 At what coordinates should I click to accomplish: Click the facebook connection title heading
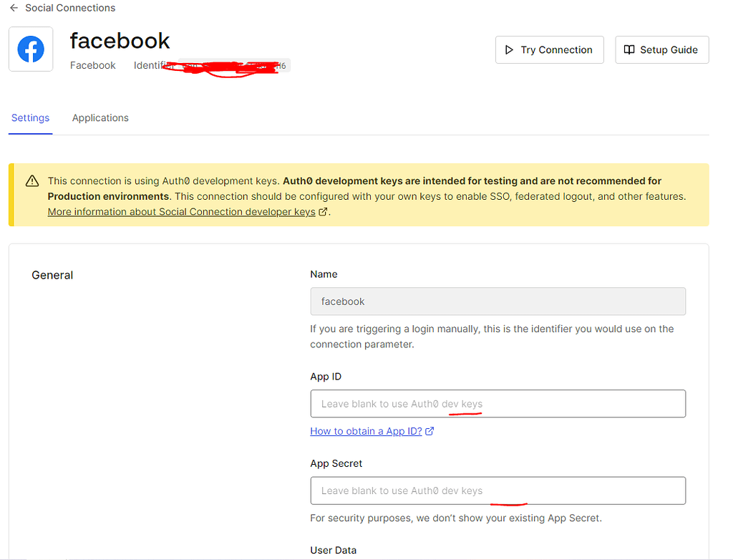(x=120, y=41)
